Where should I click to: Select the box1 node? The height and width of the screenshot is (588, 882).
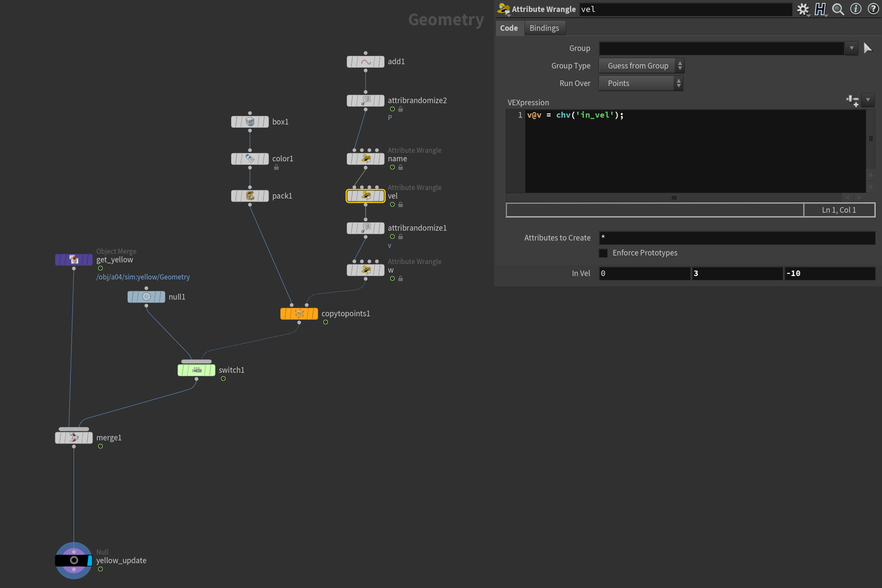[250, 122]
